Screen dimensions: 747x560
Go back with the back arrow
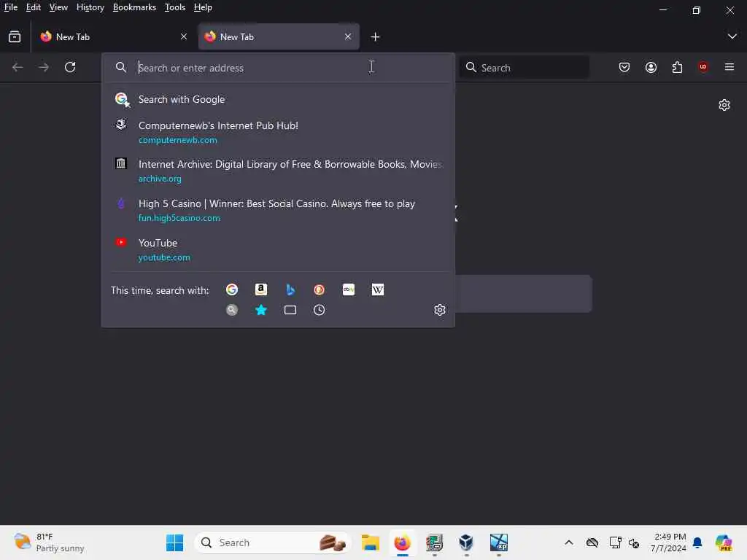pyautogui.click(x=18, y=67)
